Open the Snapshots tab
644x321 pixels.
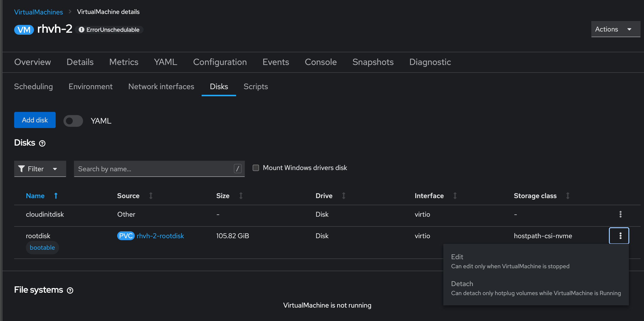click(373, 62)
